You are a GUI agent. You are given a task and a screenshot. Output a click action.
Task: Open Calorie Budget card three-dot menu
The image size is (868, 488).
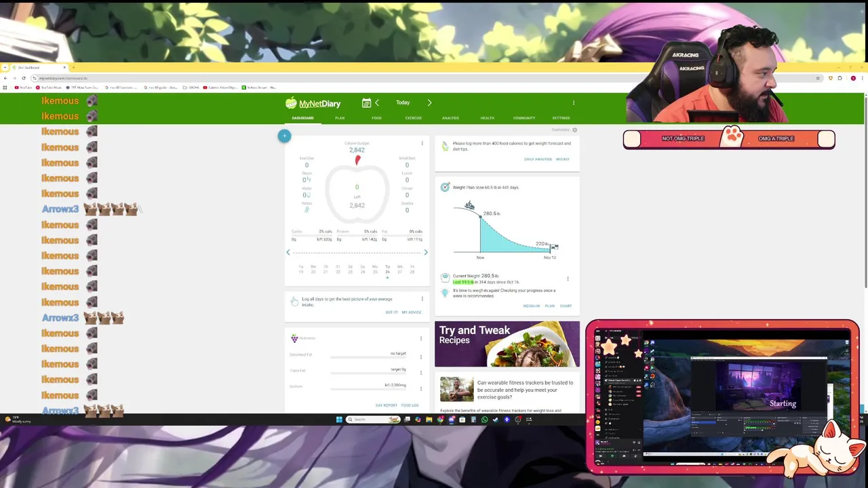tap(422, 144)
